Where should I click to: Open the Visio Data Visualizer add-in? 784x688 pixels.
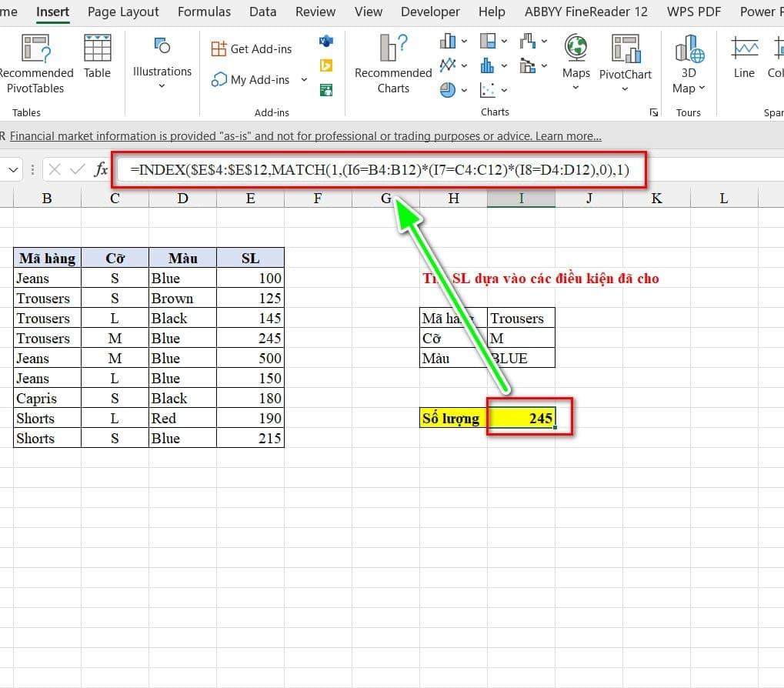pyautogui.click(x=325, y=41)
